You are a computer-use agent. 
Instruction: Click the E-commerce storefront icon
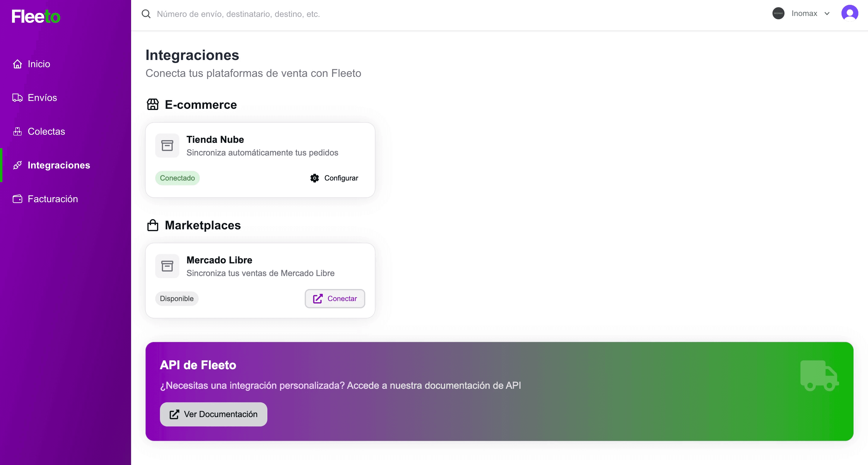(153, 105)
